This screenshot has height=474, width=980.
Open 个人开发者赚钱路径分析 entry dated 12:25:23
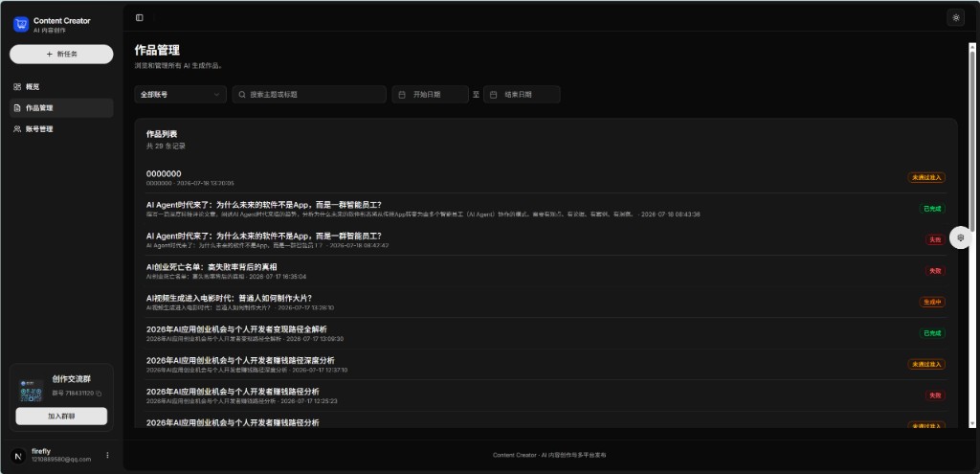tap(546, 395)
